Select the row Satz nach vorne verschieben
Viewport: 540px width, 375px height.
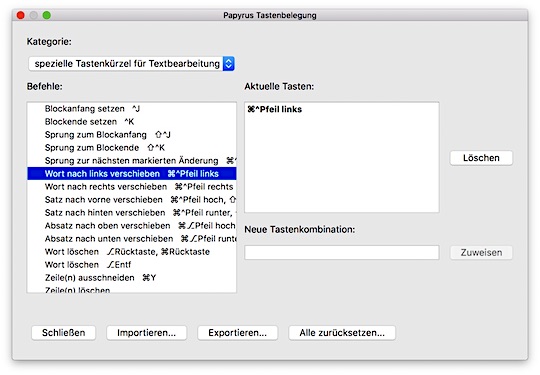(132, 200)
